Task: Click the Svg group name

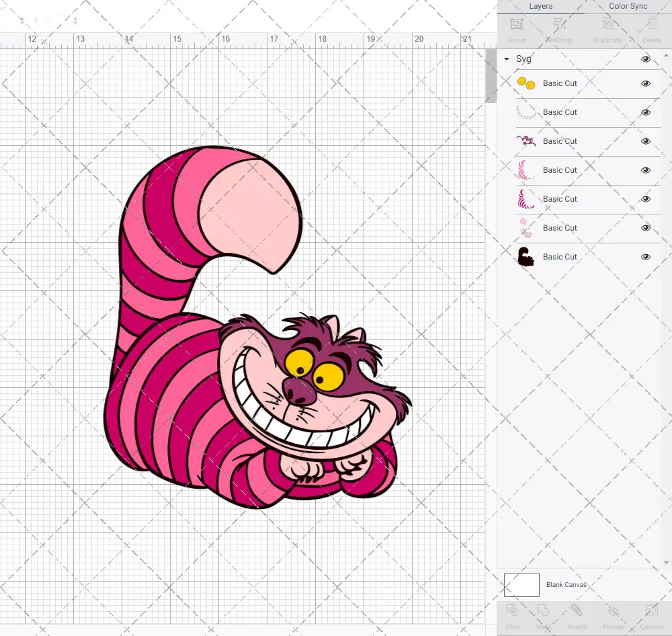Action: click(x=523, y=58)
